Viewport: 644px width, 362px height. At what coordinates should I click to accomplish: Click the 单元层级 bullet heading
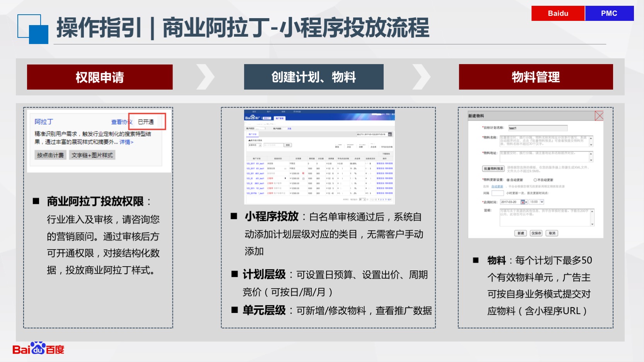264,310
